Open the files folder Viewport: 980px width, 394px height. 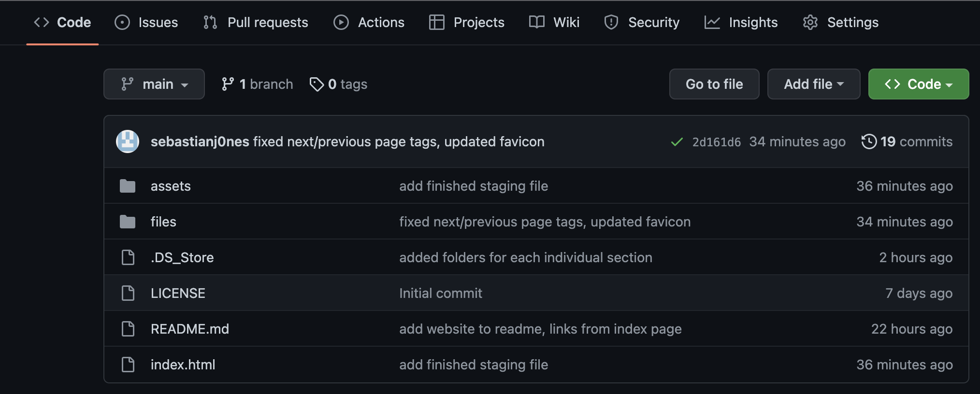[x=163, y=222]
